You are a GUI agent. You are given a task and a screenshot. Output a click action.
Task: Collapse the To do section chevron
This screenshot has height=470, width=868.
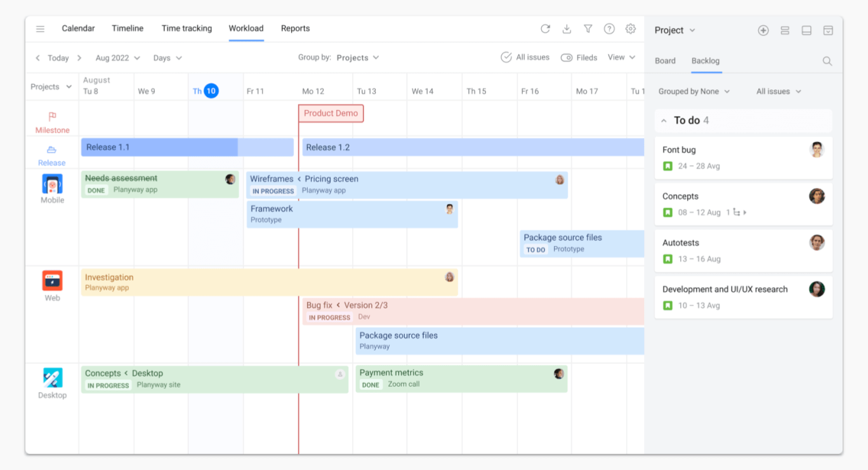pos(664,121)
